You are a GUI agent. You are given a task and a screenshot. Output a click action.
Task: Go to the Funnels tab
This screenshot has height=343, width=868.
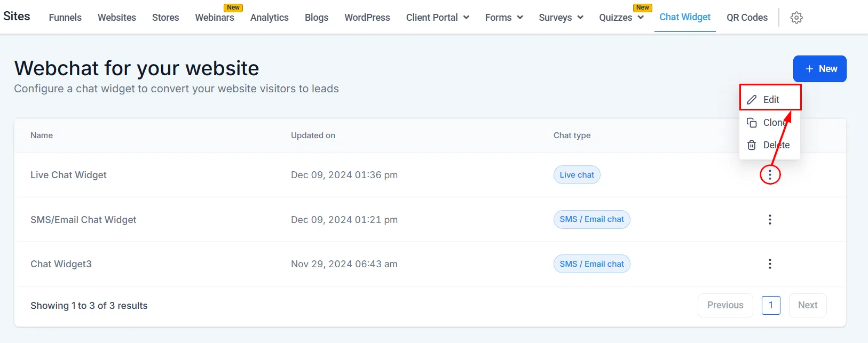(x=65, y=18)
